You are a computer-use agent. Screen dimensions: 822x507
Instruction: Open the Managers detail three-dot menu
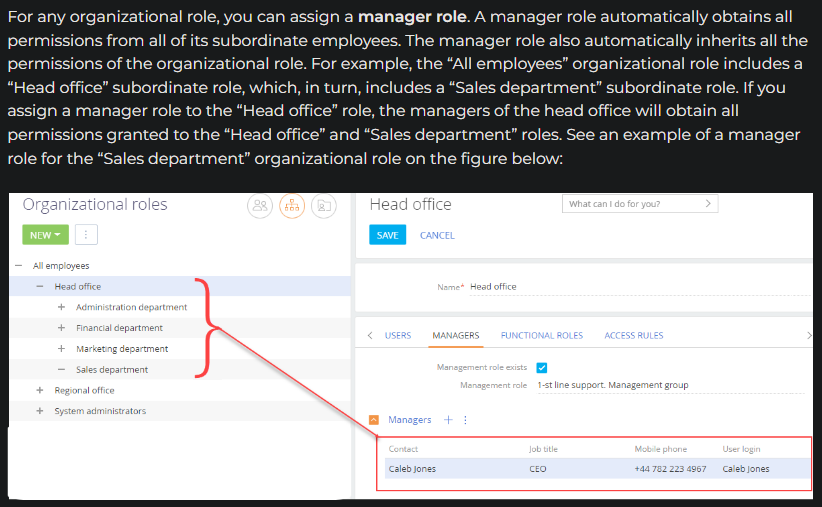(465, 419)
